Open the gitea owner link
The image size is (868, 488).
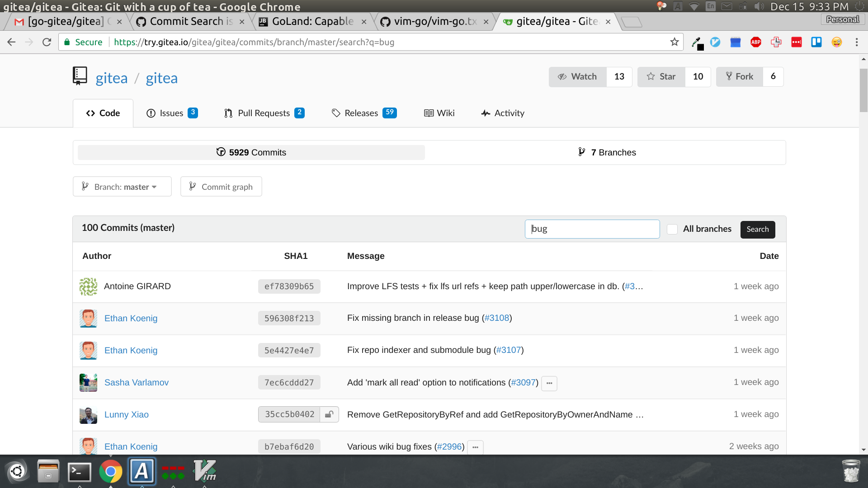point(112,78)
